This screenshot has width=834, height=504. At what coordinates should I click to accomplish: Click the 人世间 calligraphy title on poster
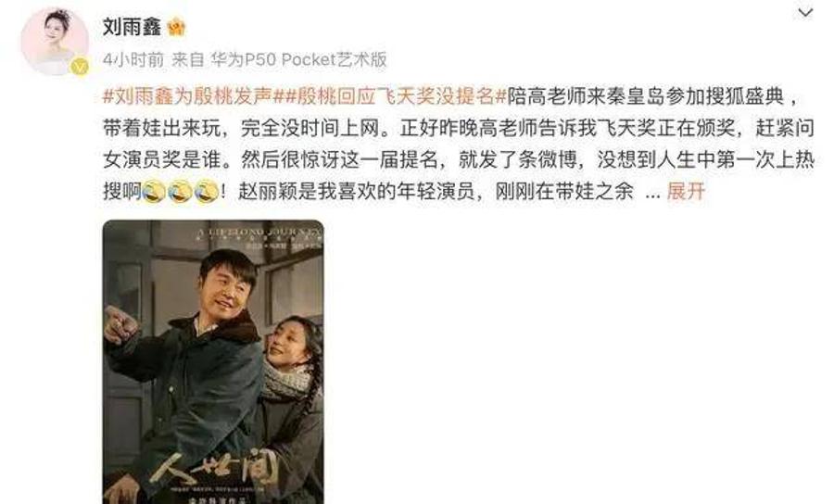pos(215,469)
